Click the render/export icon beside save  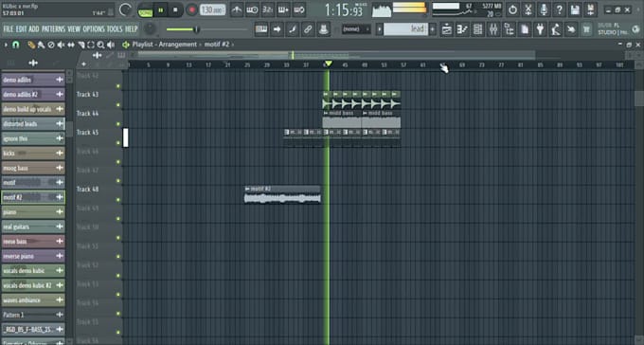click(590, 9)
